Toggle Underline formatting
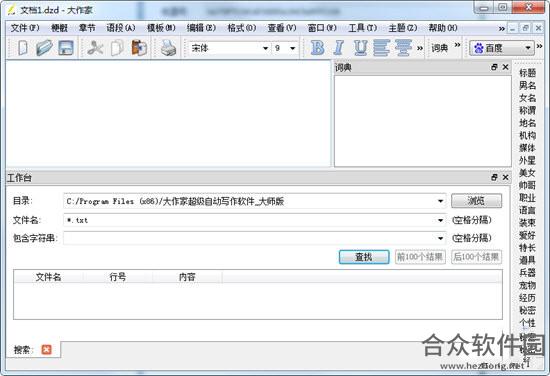 click(361, 47)
